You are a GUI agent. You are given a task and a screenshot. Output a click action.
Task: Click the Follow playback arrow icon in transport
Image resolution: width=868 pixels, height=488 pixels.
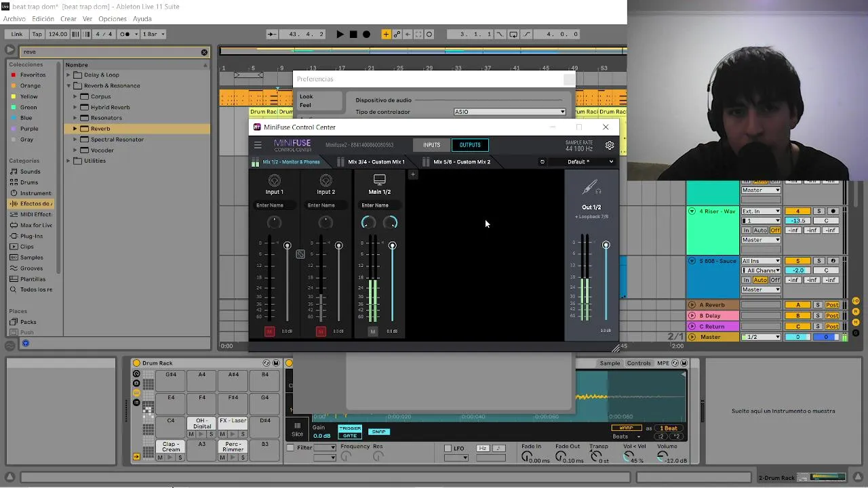click(272, 34)
